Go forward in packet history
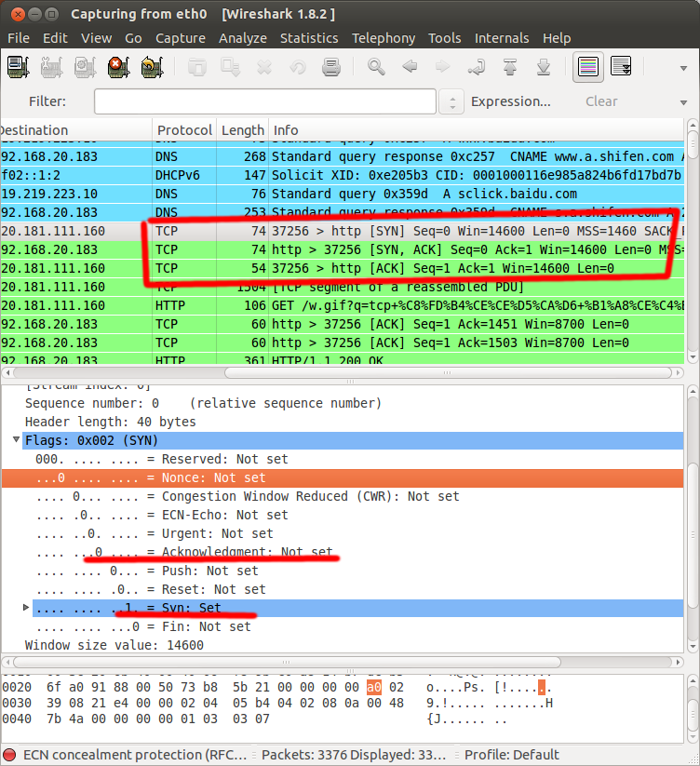Image resolution: width=700 pixels, height=766 pixels. 442,66
